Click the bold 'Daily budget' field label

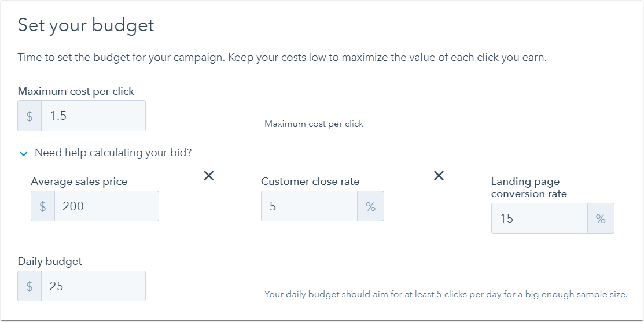50,261
